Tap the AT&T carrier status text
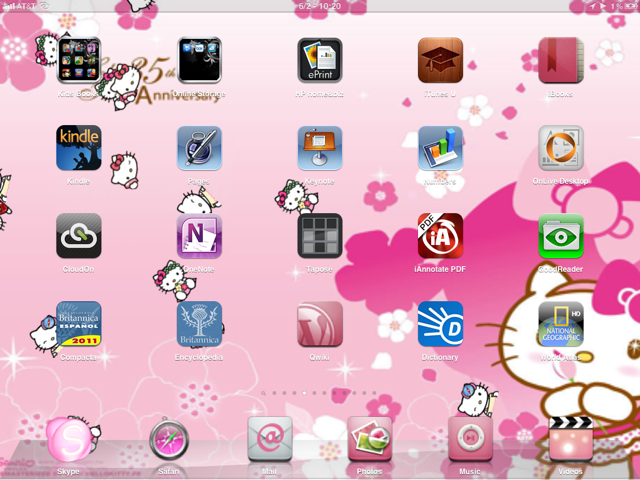 (26, 6)
